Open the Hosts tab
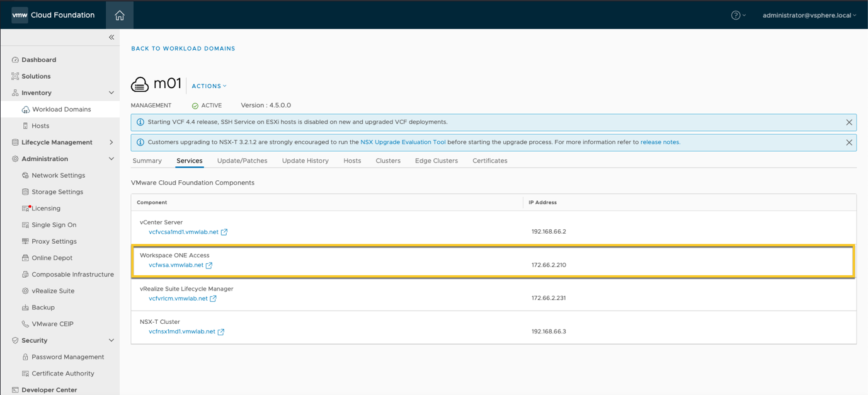Image resolution: width=868 pixels, height=395 pixels. [x=352, y=161]
